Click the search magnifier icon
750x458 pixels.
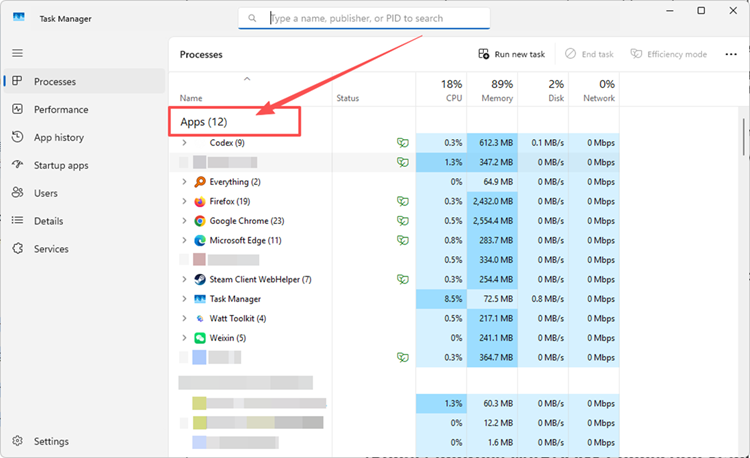pos(252,18)
